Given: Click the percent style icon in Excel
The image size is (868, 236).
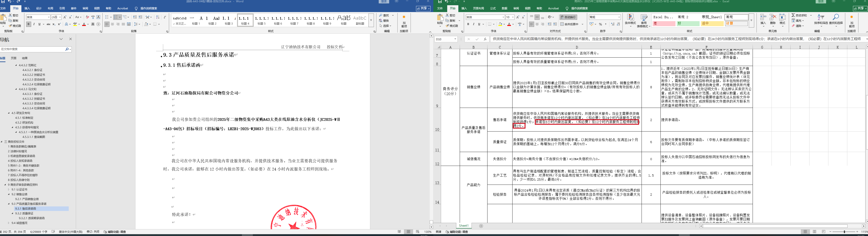Looking at the screenshot, I should [x=600, y=24].
